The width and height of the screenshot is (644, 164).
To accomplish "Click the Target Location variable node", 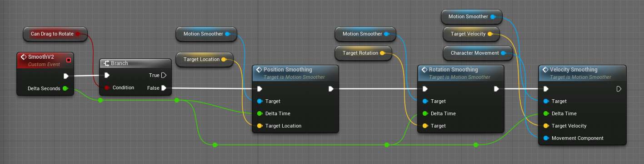I will 205,59.
